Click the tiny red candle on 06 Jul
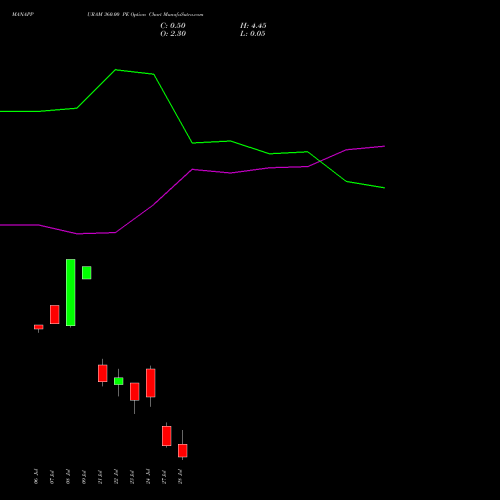500x500 pixels. tap(39, 327)
